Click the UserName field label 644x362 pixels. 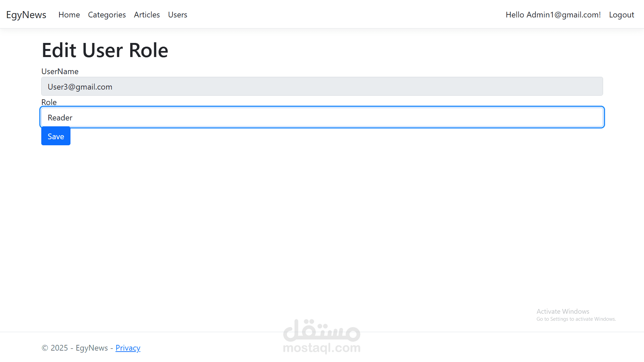pos(60,71)
